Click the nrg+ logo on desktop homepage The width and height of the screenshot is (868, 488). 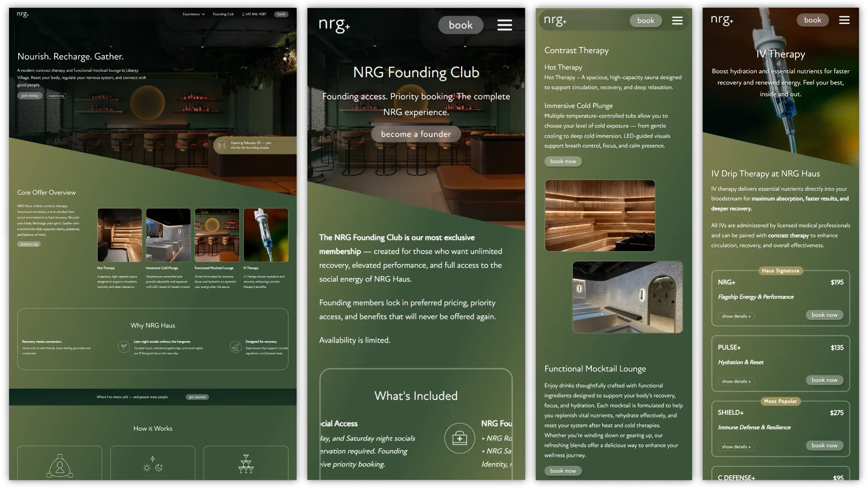(23, 14)
